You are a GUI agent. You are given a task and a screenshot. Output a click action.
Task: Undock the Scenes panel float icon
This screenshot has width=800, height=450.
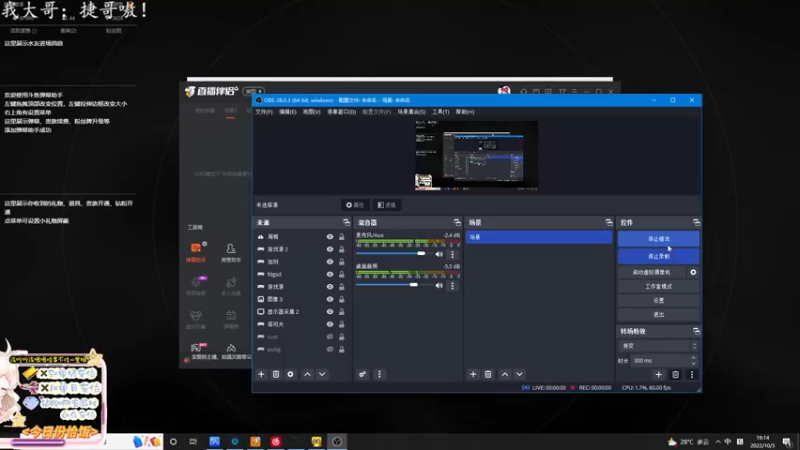point(609,222)
